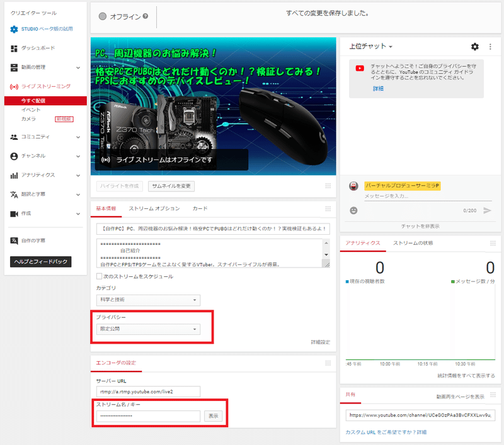Click the ストリーム名 / キー field
Screen dimensions: 504x445
[148, 416]
